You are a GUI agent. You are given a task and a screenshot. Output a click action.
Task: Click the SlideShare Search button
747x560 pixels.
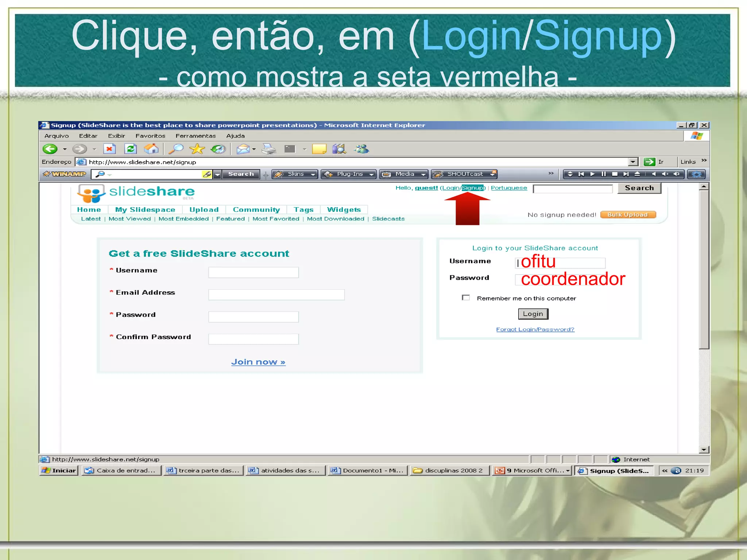639,188
